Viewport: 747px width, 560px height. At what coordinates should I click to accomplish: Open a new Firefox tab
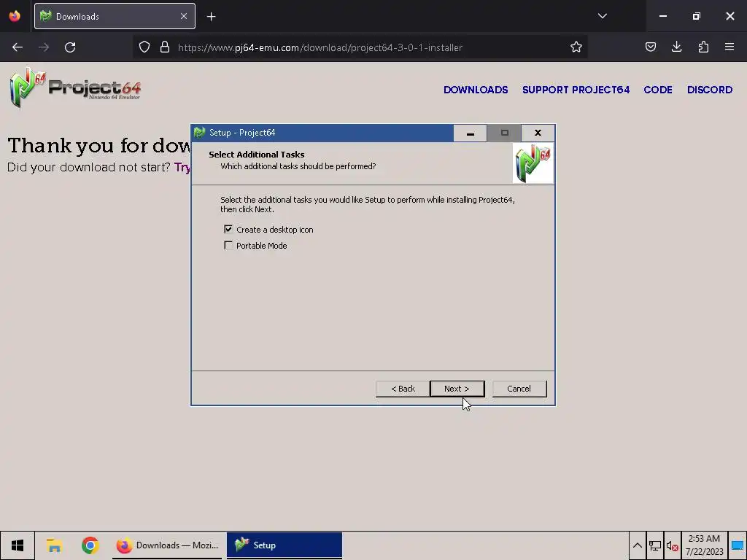point(211,17)
